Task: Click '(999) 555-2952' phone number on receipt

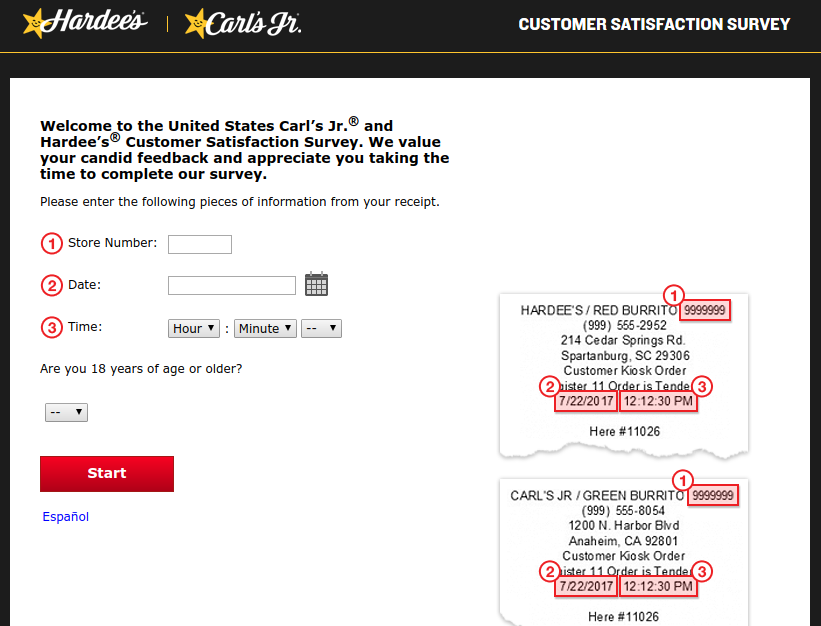Action: point(624,325)
